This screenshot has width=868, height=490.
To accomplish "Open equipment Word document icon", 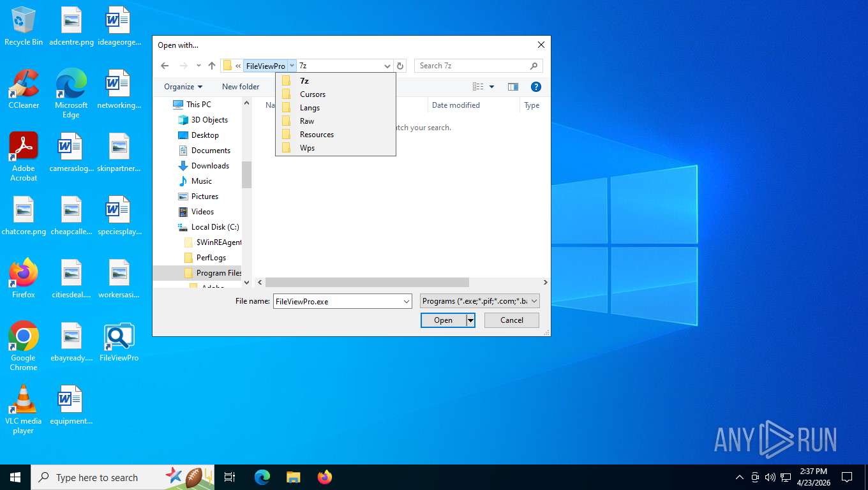I will pyautogui.click(x=71, y=405).
